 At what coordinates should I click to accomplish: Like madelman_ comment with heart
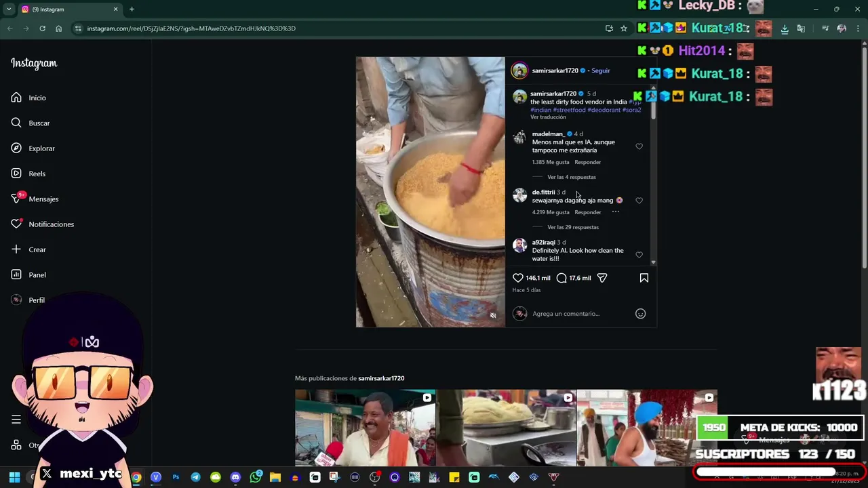pyautogui.click(x=639, y=146)
